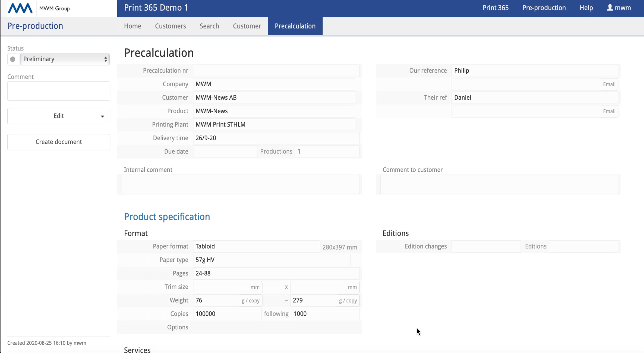Click the Weight field showing 279
This screenshot has width=644, height=353.
tap(325, 301)
